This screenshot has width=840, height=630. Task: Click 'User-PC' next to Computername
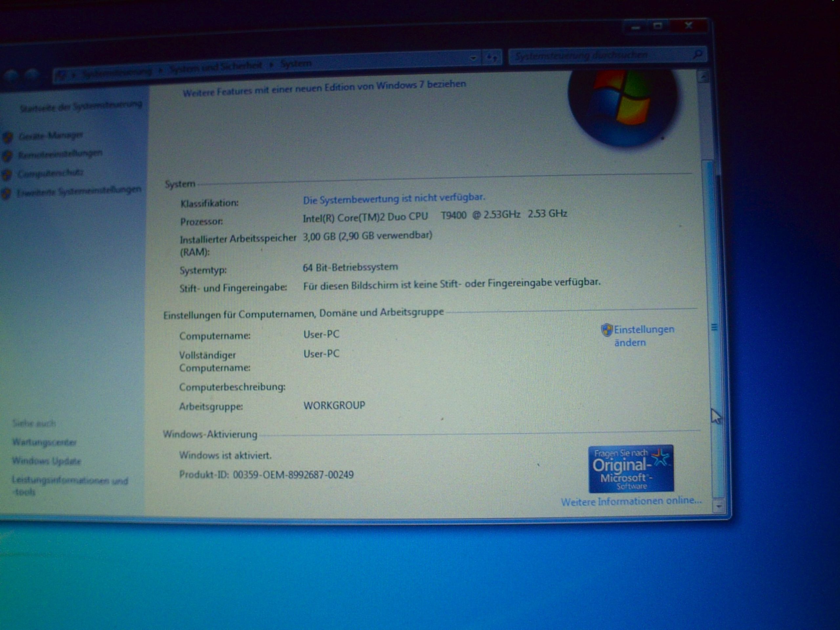pyautogui.click(x=321, y=334)
